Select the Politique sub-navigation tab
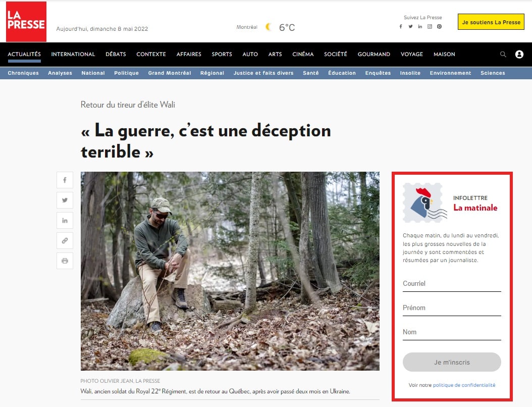The width and height of the screenshot is (532, 407). coord(126,73)
